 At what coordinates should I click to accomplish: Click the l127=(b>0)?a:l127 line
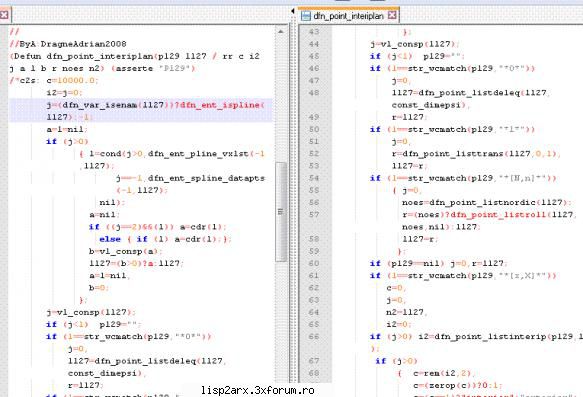point(136,263)
